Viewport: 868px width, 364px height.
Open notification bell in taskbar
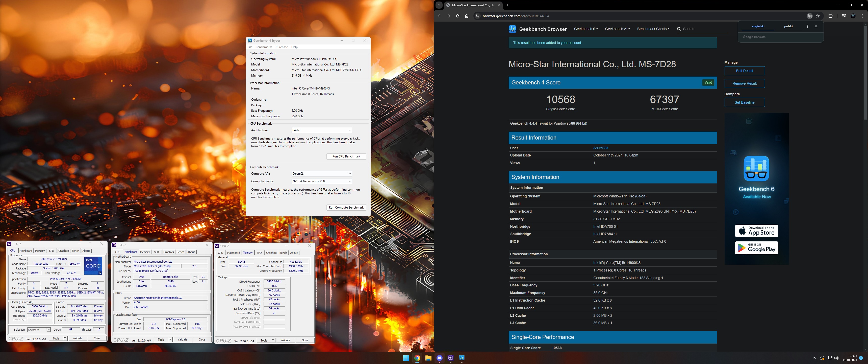coord(861,358)
